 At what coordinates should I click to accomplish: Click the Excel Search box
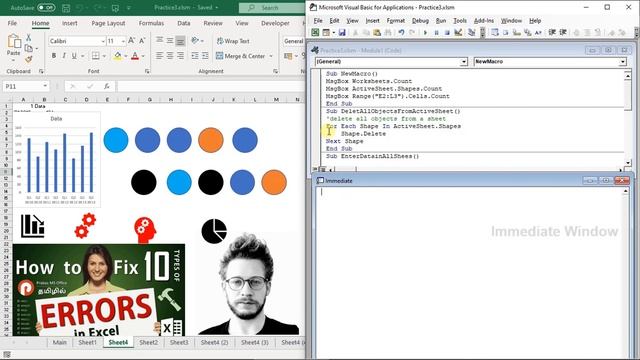pos(271,8)
